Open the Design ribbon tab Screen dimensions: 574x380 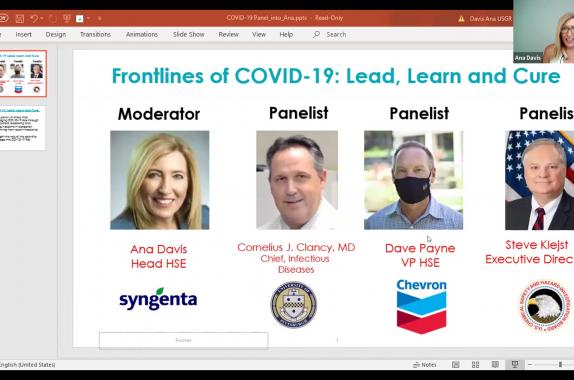[x=56, y=34]
